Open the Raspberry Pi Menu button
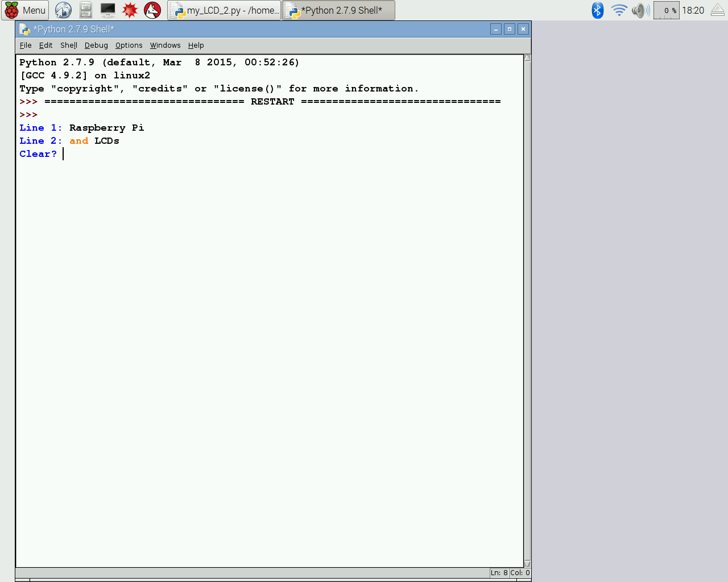Viewport: 728px width, 582px height. pyautogui.click(x=25, y=10)
